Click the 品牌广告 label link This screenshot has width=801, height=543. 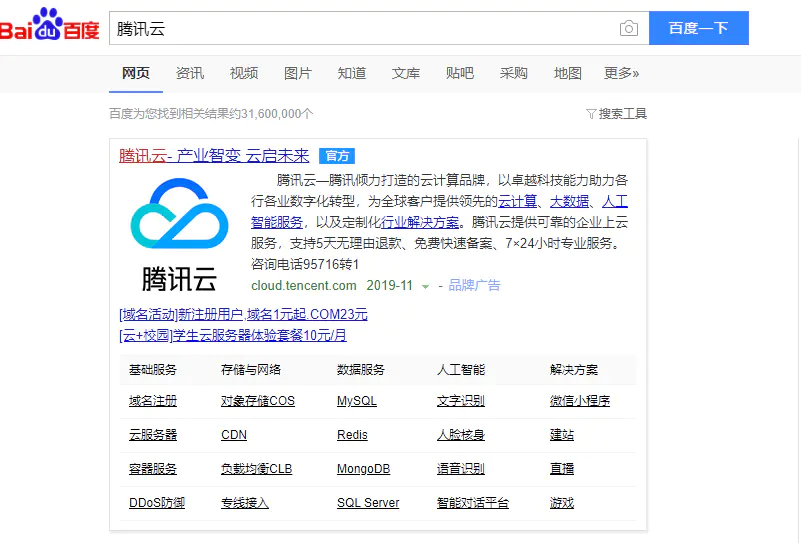pyautogui.click(x=474, y=285)
